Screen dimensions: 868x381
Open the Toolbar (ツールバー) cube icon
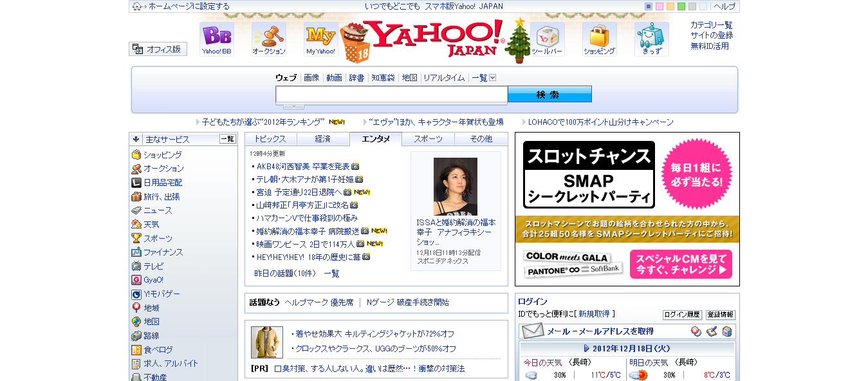548,39
